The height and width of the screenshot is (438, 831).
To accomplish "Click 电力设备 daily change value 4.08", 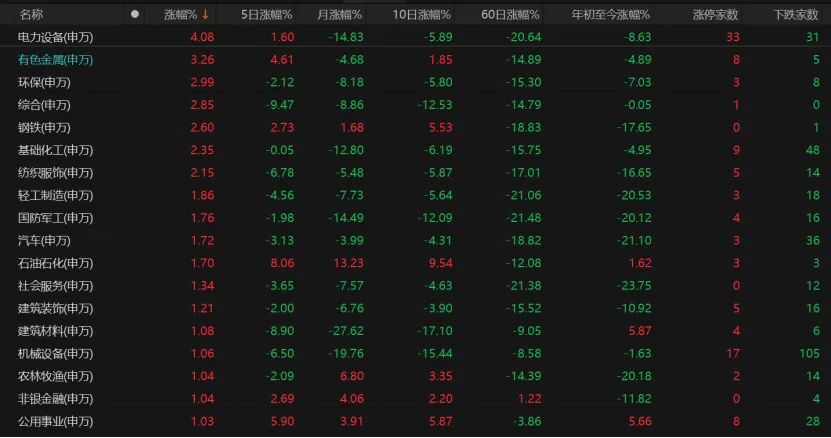I will click(x=202, y=37).
